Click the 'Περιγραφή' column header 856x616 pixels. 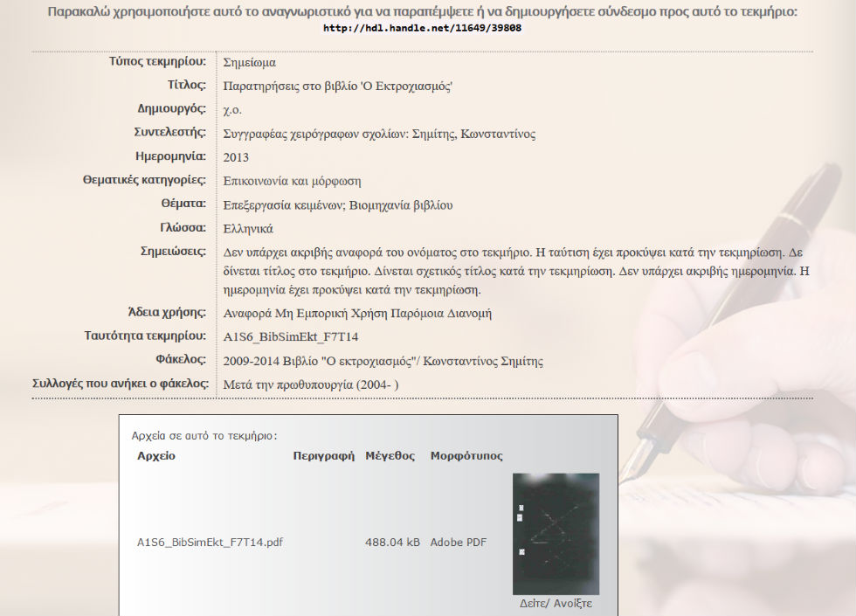click(x=324, y=456)
